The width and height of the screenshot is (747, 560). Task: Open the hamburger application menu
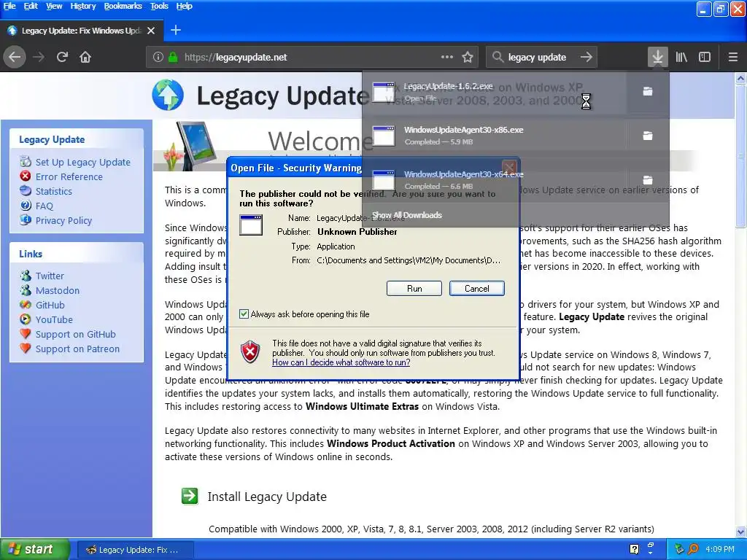point(733,57)
